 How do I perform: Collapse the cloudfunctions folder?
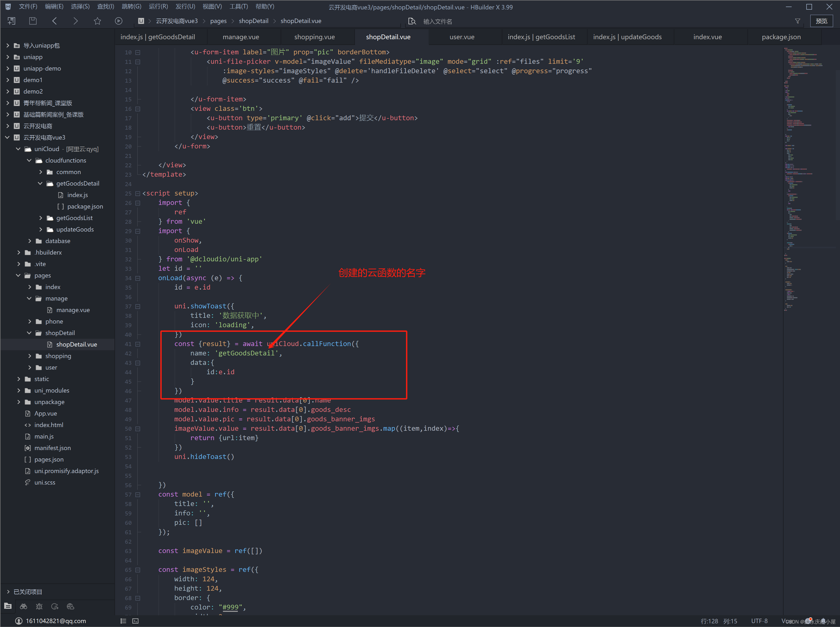[x=29, y=160]
